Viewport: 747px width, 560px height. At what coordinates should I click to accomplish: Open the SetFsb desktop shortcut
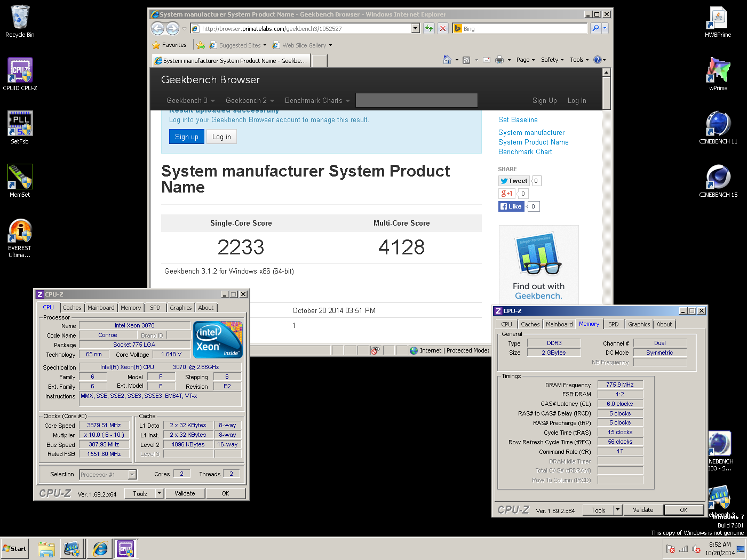click(20, 128)
